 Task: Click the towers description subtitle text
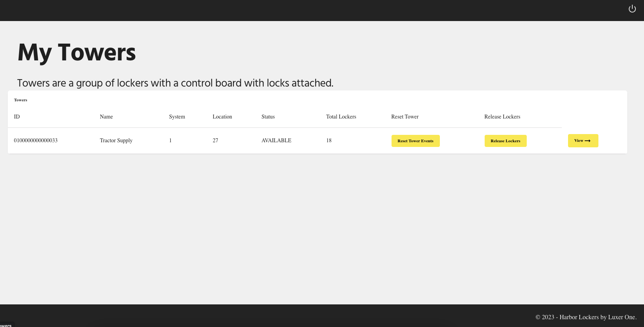pyautogui.click(x=175, y=83)
